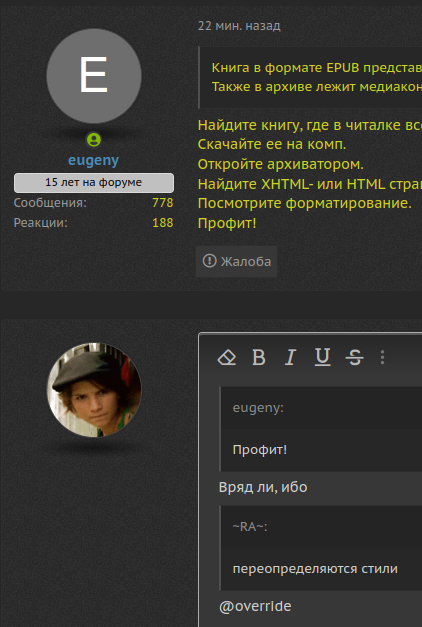Click in the editor line Вряд ли, ибо
The image size is (422, 627).
263,487
